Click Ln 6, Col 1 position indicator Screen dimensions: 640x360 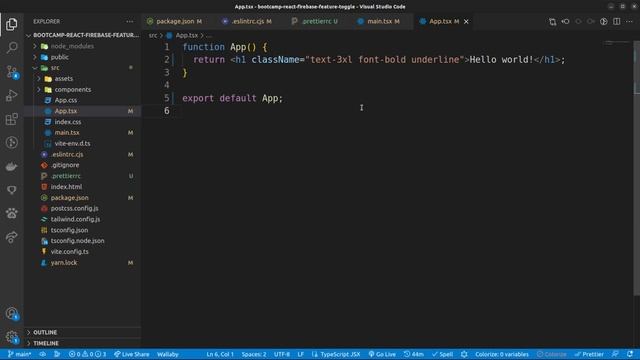tap(220, 354)
